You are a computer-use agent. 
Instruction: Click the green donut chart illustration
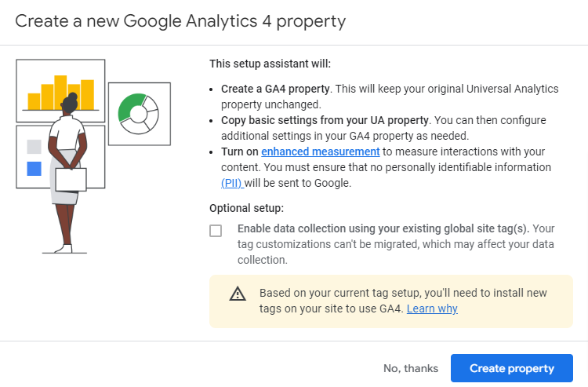click(x=138, y=113)
